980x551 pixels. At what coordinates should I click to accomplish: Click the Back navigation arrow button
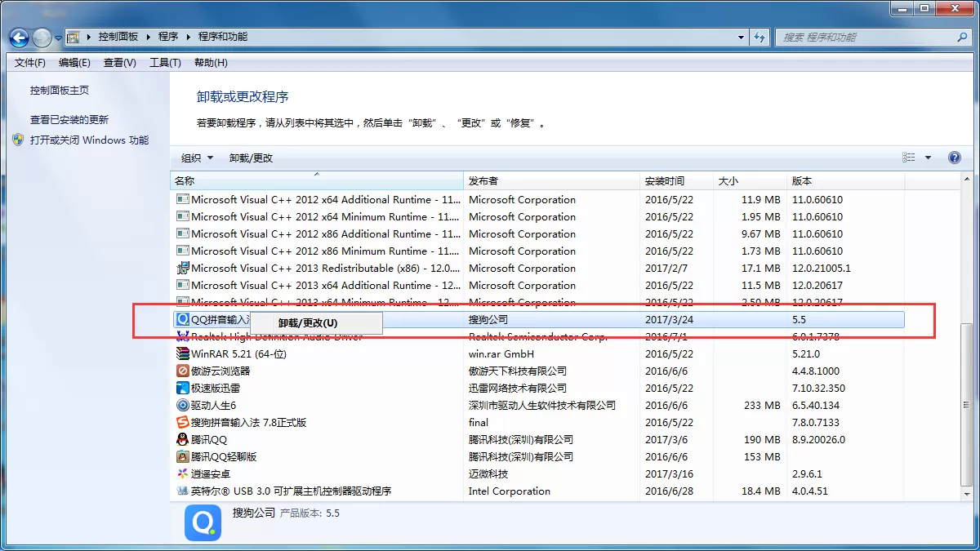(x=20, y=38)
